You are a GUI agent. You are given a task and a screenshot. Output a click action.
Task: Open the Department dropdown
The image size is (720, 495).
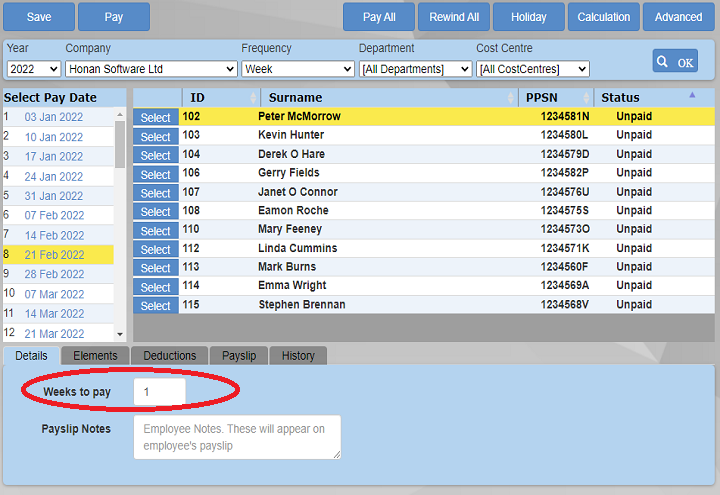415,69
